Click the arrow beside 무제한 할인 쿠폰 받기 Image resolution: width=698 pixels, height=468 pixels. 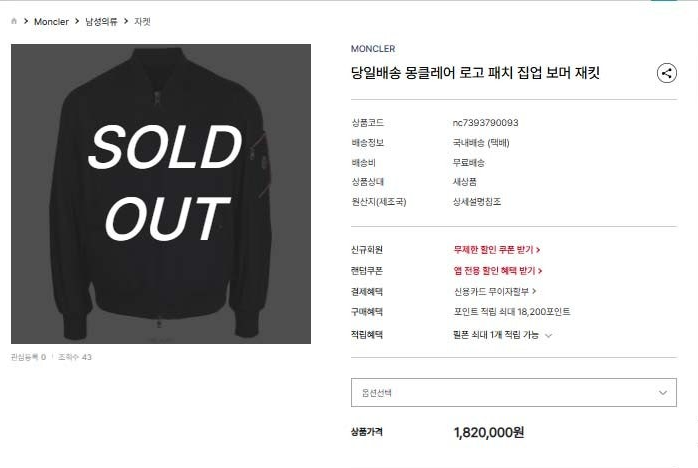point(538,250)
